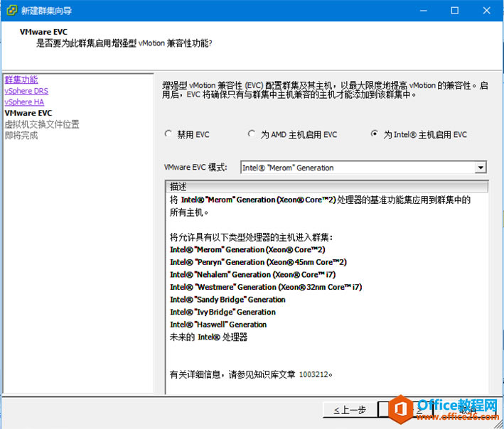Click Intel "Sandy Bridge" Generation text
Viewport: 504px width, 429px height.
(227, 300)
